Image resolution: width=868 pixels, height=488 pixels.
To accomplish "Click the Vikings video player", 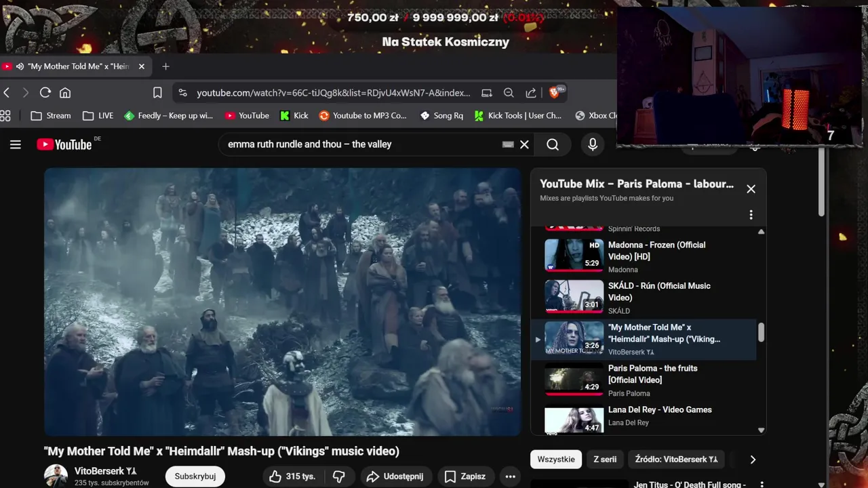I will tap(282, 302).
